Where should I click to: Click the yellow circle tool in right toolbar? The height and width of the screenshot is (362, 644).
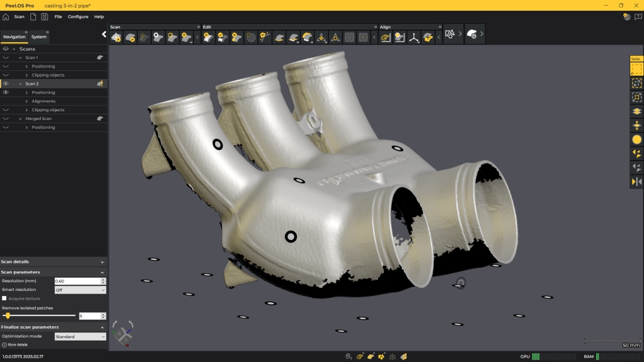click(x=636, y=140)
